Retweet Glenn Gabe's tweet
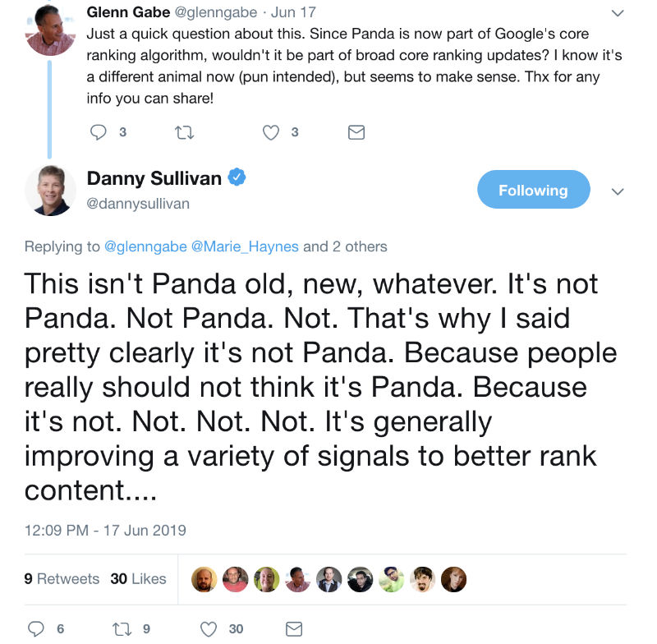657x644 pixels. pos(185,131)
